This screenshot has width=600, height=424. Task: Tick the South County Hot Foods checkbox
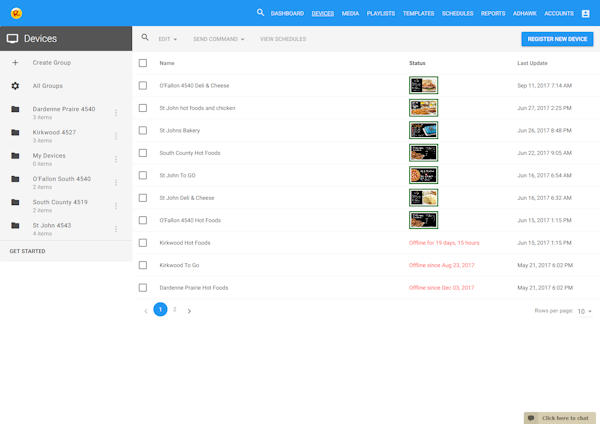[143, 153]
